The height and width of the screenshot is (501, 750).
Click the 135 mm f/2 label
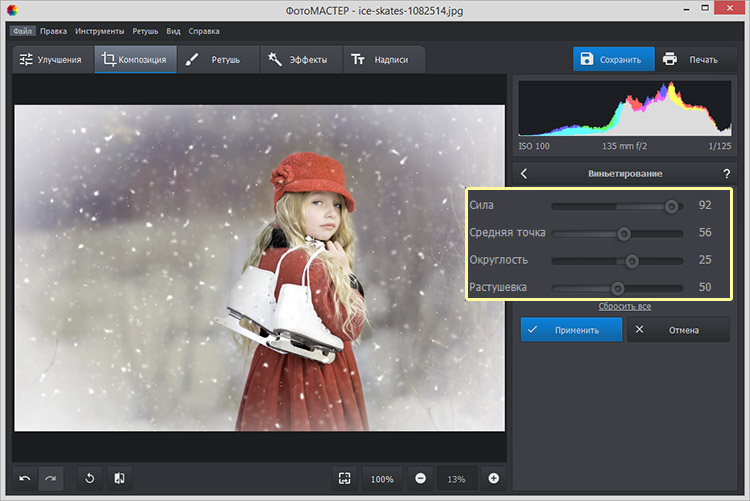pos(624,146)
